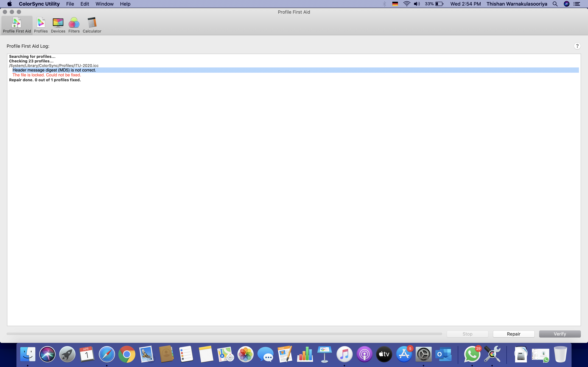This screenshot has width=588, height=367.
Task: Click the help question mark button
Action: tap(577, 46)
